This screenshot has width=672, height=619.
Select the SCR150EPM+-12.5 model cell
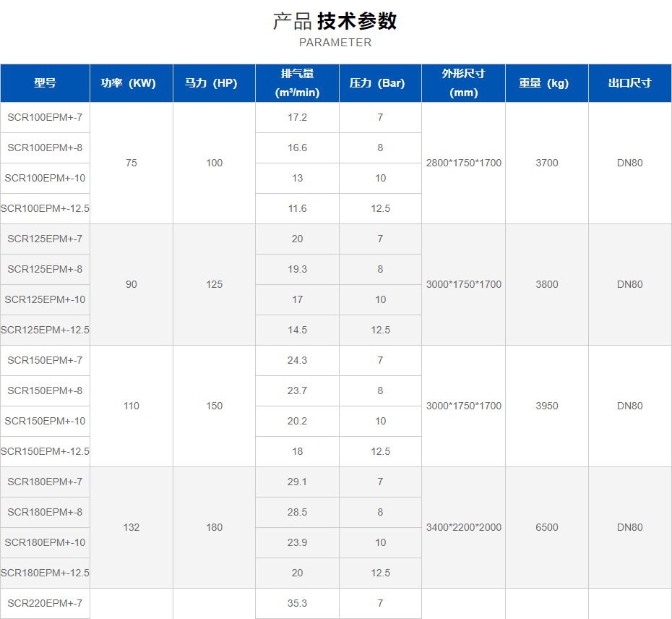pyautogui.click(x=45, y=451)
